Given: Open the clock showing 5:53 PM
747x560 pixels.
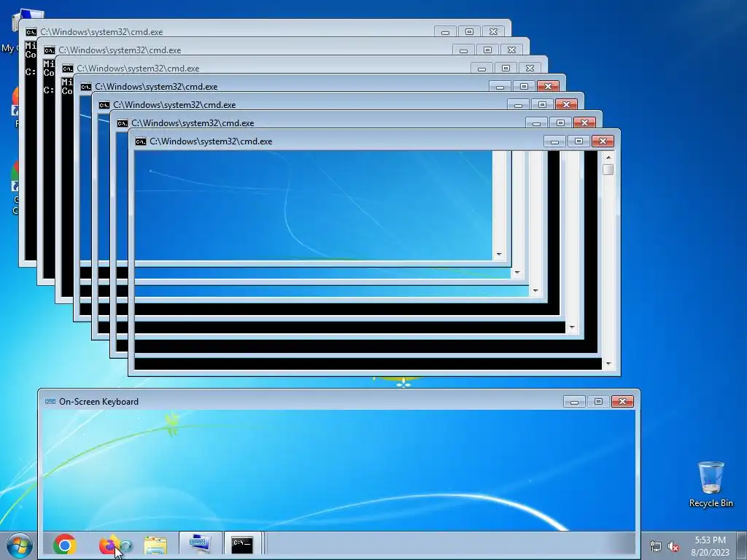Looking at the screenshot, I should [710, 546].
